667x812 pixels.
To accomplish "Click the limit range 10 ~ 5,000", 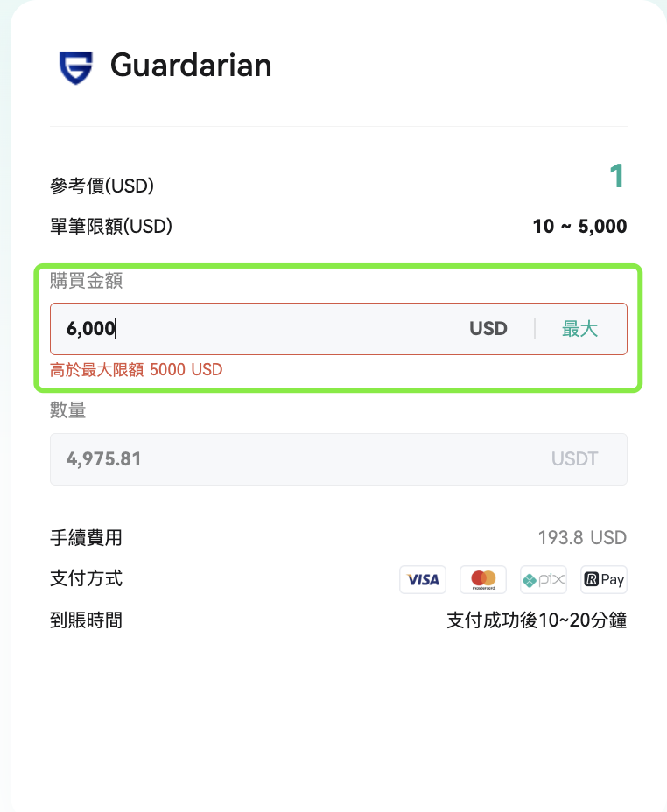I will click(x=580, y=227).
